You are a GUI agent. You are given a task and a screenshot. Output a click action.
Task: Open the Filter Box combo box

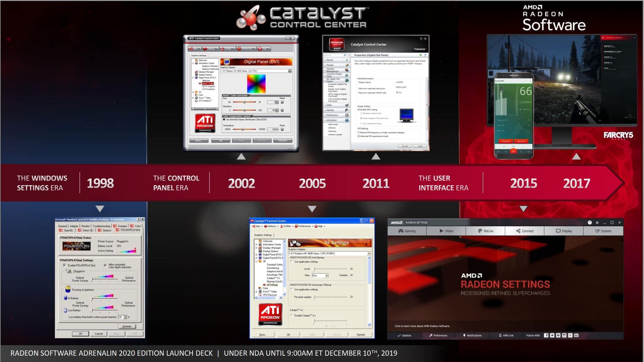pos(327,275)
